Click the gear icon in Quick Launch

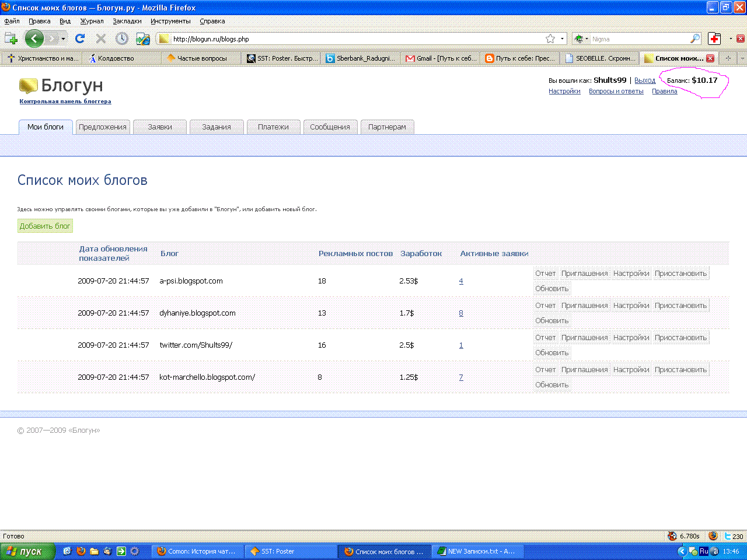click(135, 551)
